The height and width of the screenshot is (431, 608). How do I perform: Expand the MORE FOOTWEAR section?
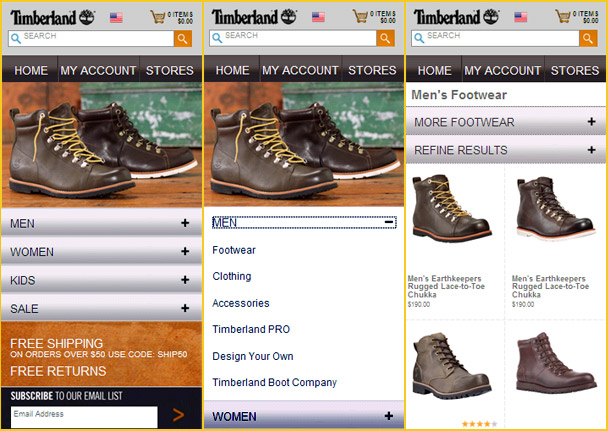coord(506,122)
